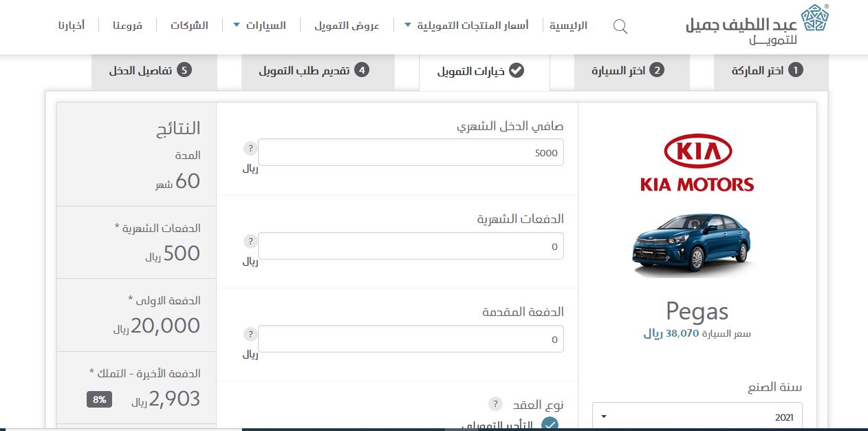This screenshot has width=868, height=431.
Task: Select the خيارات التمويل tab
Action: click(484, 71)
